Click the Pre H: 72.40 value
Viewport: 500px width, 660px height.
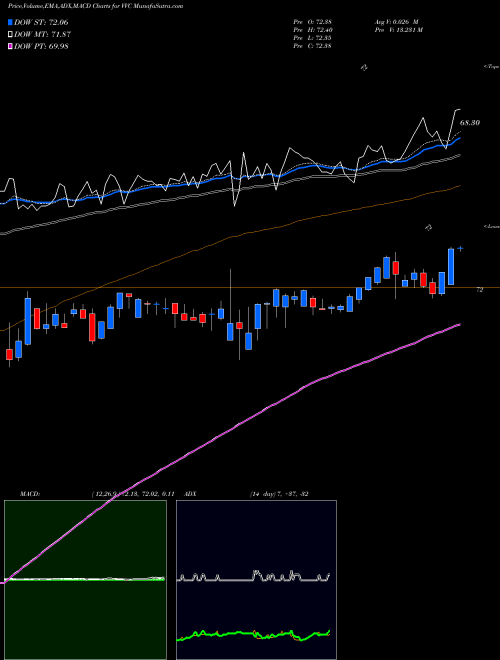(312, 30)
